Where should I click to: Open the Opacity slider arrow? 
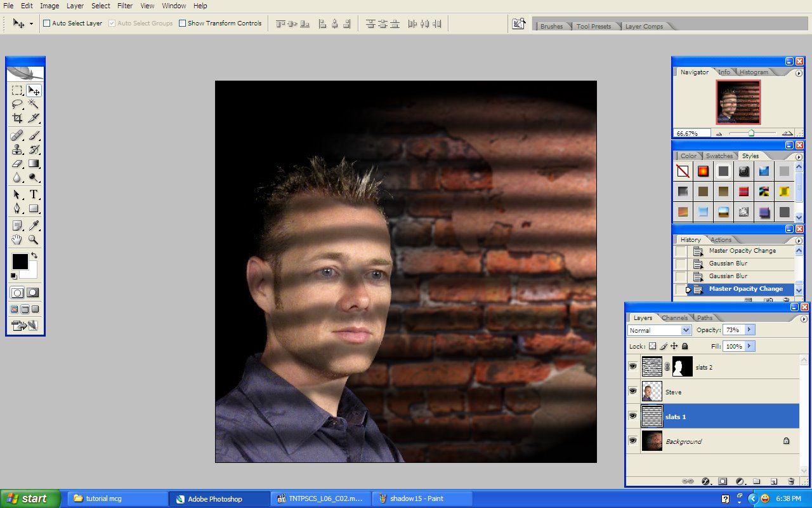click(749, 330)
